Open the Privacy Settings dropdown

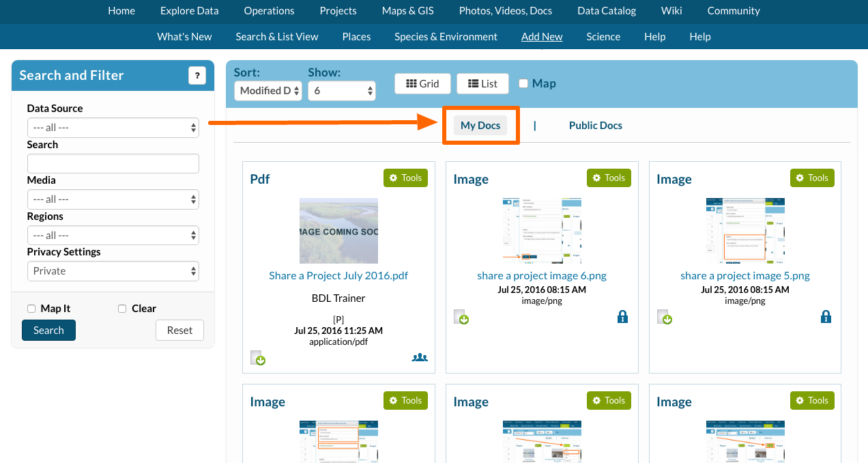[113, 271]
